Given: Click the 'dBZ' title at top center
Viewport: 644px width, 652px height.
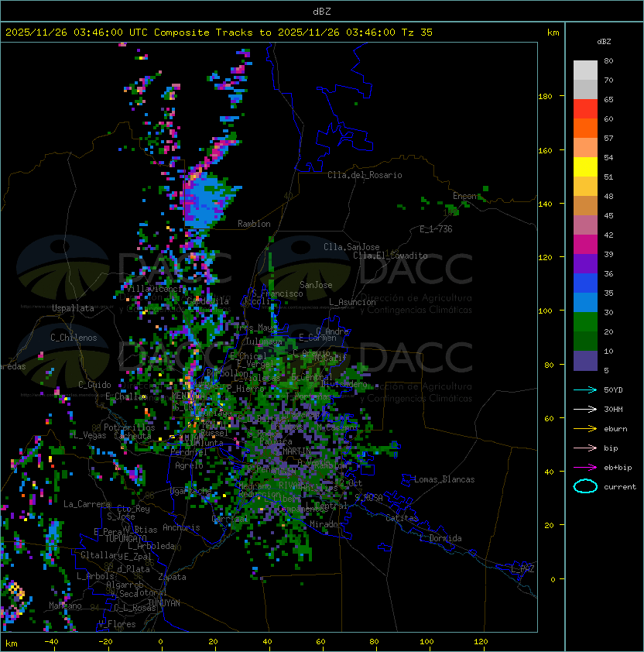Looking at the screenshot, I should [x=322, y=12].
